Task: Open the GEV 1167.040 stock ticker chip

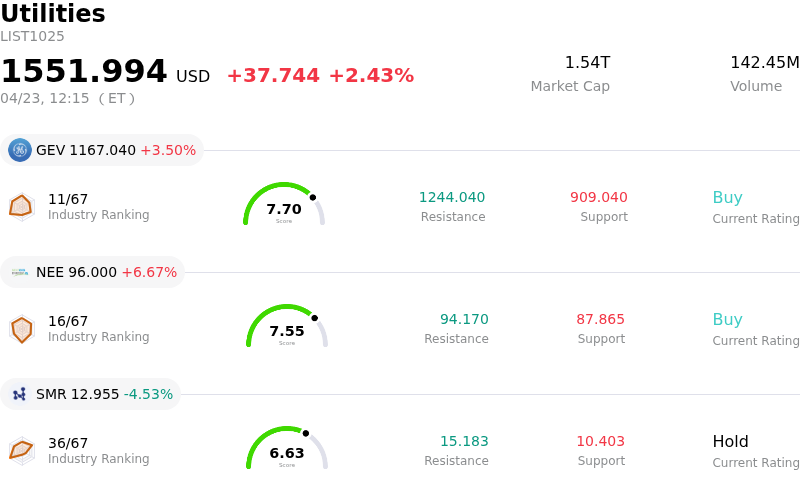Action: pos(102,150)
